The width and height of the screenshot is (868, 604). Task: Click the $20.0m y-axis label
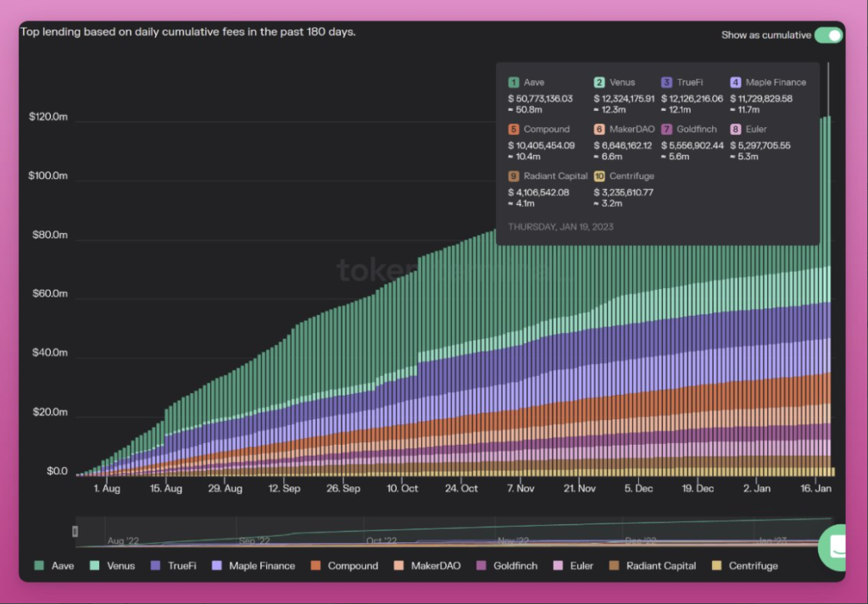click(50, 412)
